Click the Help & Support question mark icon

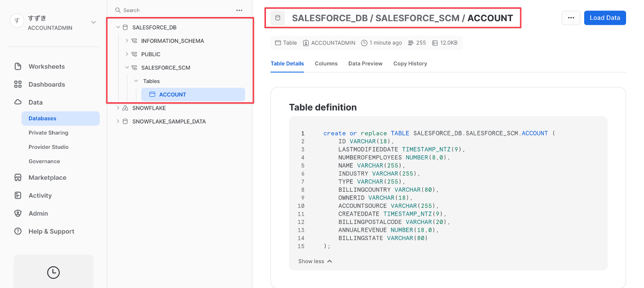click(x=18, y=231)
